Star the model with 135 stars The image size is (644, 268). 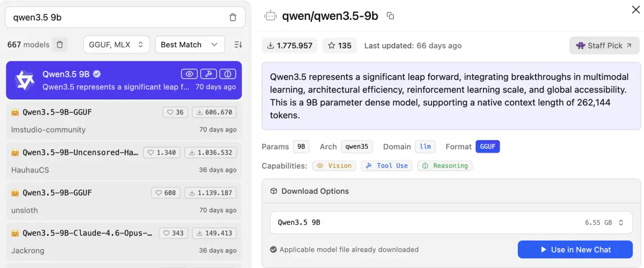340,46
